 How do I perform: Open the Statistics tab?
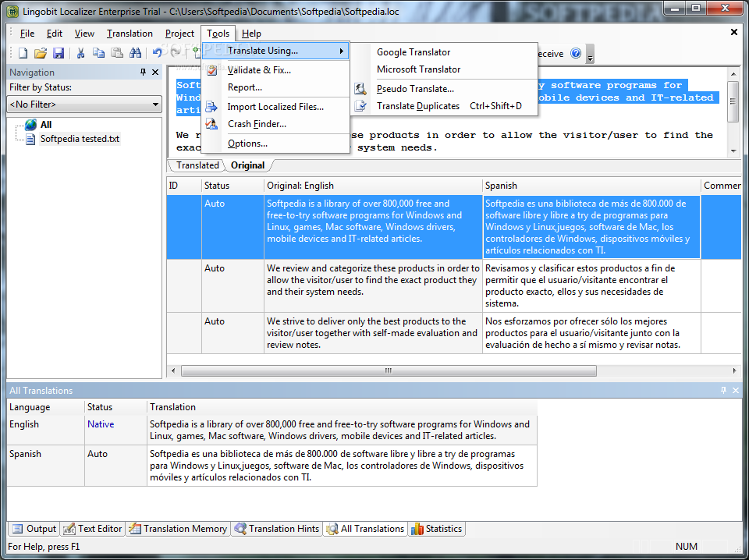pyautogui.click(x=437, y=529)
